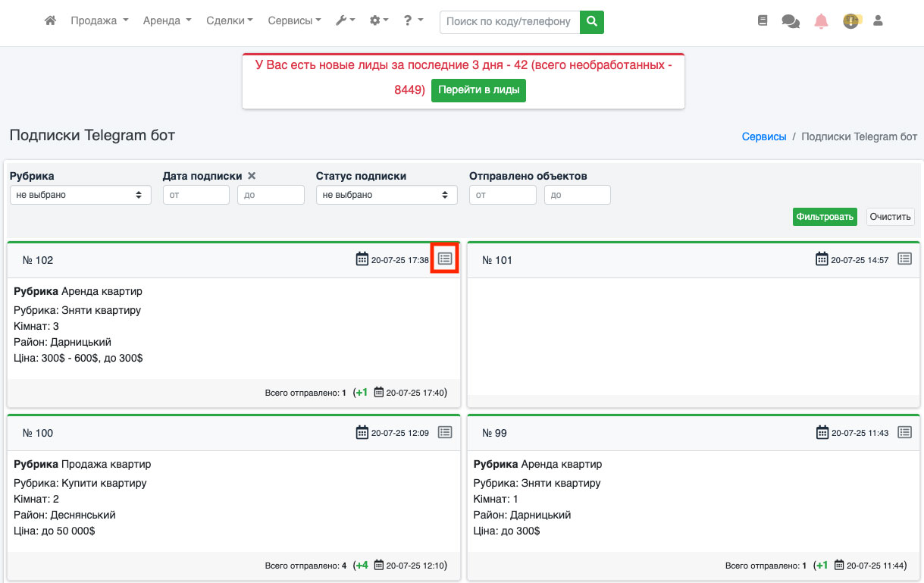Click Отправлено объектов 'от' field
Viewport: 924px width, 583px height.
click(x=503, y=195)
